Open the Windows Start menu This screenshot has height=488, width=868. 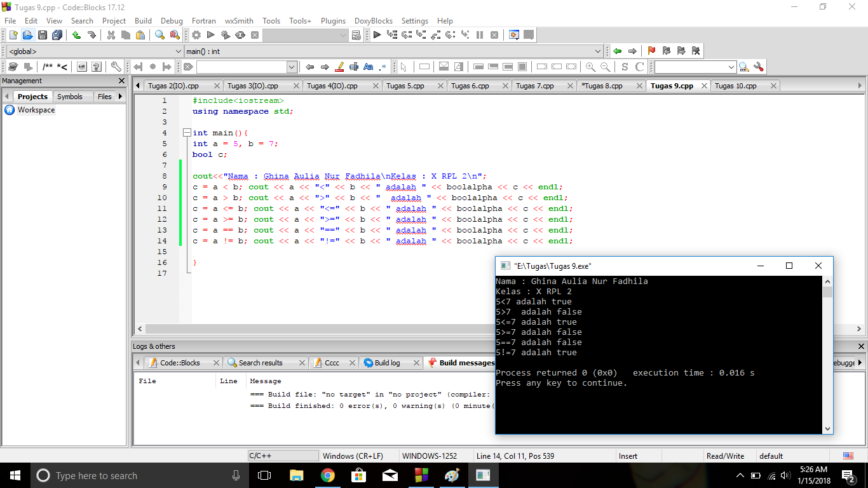click(15, 475)
